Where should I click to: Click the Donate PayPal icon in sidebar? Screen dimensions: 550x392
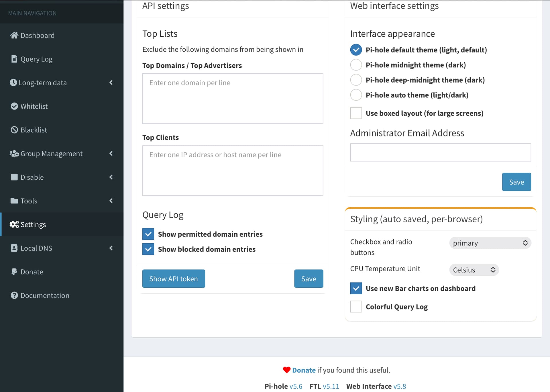click(x=14, y=272)
